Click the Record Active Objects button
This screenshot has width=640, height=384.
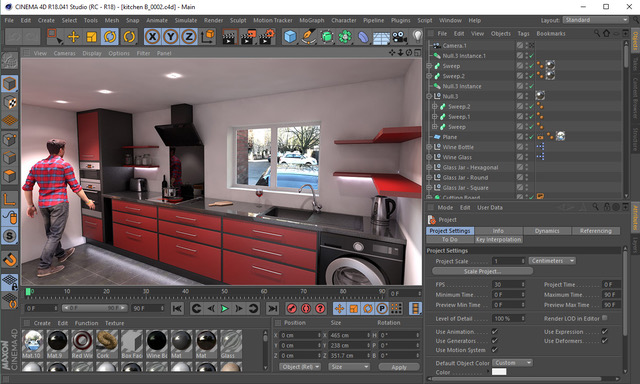(291, 309)
